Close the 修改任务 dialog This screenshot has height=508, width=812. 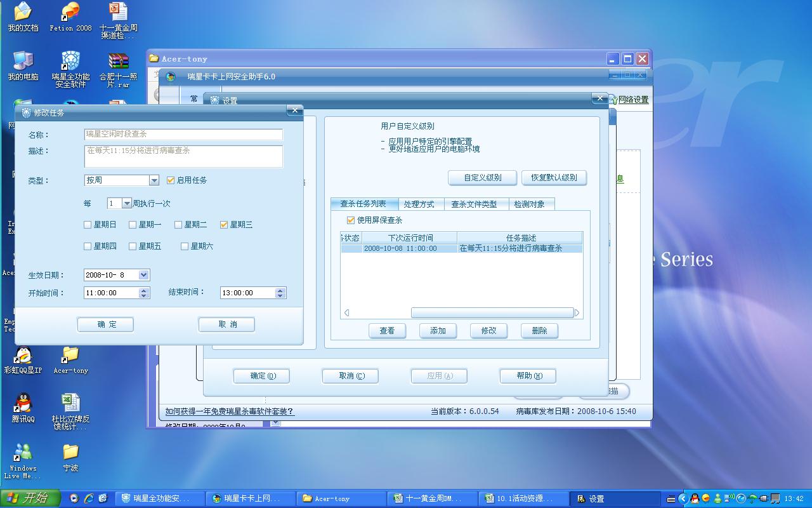pos(294,110)
